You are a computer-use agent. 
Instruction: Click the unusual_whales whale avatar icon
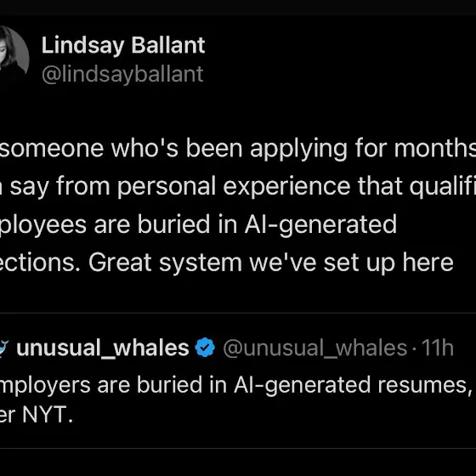3,348
